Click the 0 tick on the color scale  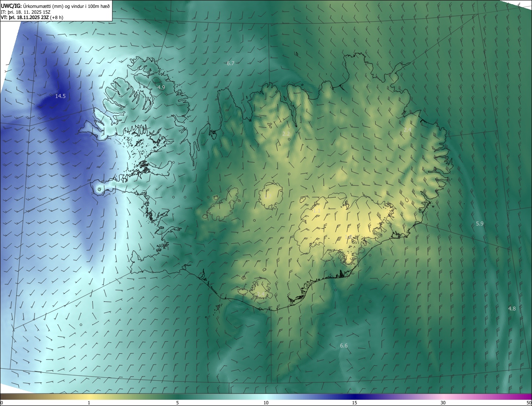pyautogui.click(x=2, y=403)
